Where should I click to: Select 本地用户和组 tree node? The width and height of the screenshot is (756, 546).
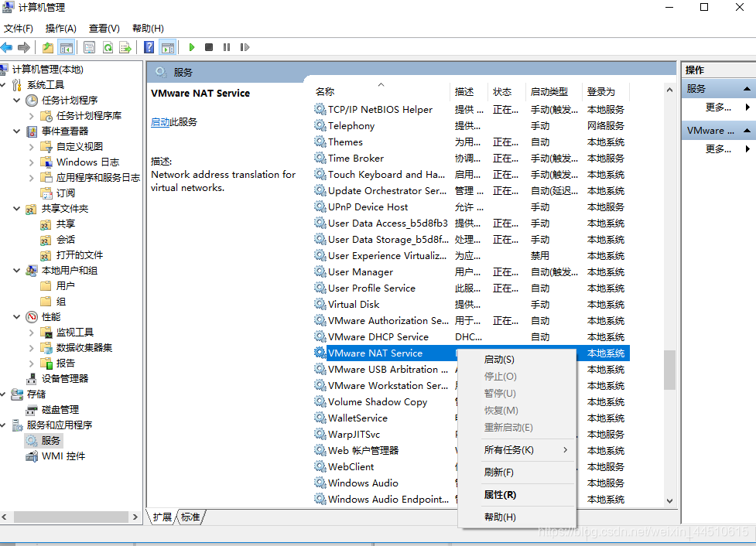pyautogui.click(x=70, y=271)
